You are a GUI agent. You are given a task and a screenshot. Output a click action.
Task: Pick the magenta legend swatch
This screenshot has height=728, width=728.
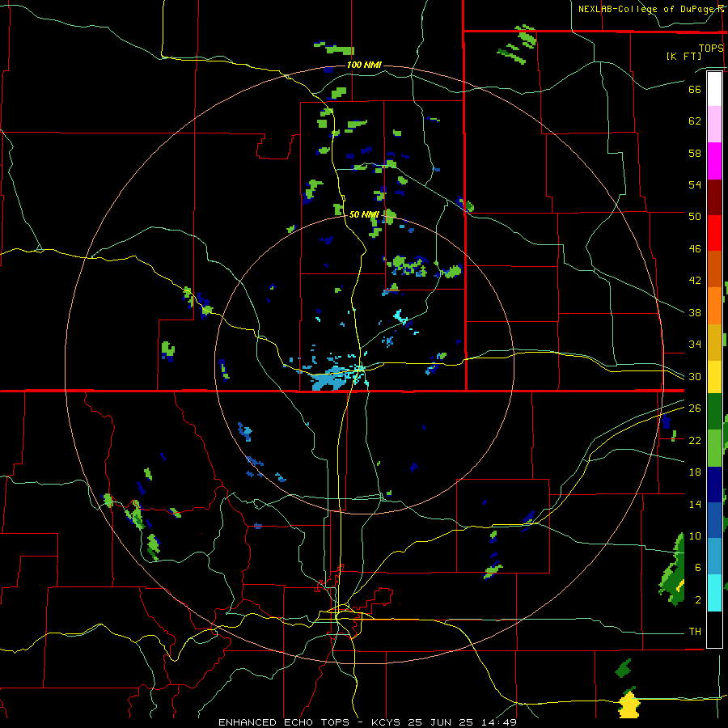pos(714,161)
